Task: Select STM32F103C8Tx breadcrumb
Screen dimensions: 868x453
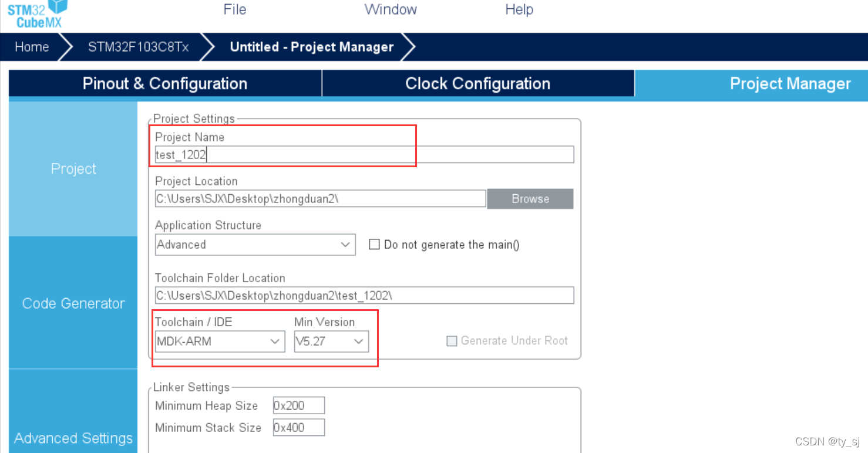Action: (x=139, y=47)
